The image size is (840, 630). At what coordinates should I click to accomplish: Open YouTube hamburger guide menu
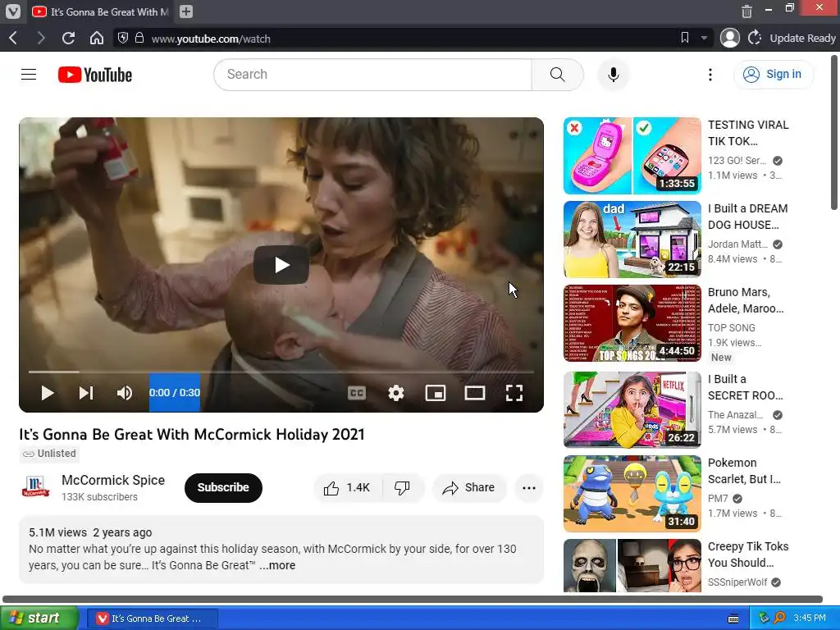29,75
